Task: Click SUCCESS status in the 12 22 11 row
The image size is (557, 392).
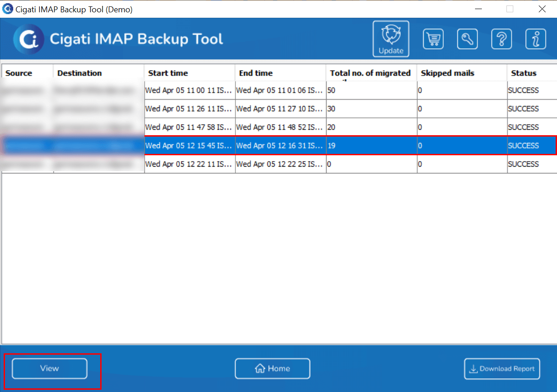Action: click(x=532, y=164)
